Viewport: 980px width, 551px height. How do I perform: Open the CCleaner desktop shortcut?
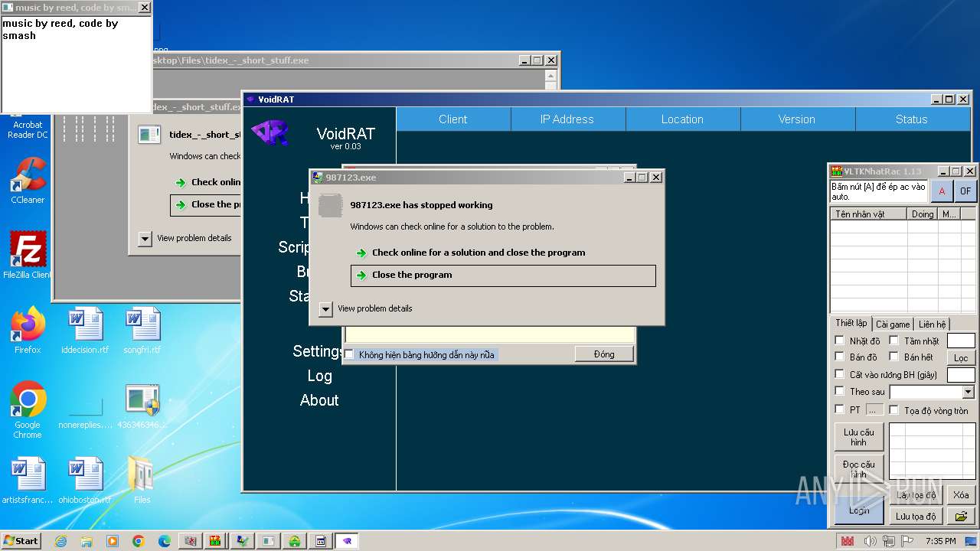(28, 181)
